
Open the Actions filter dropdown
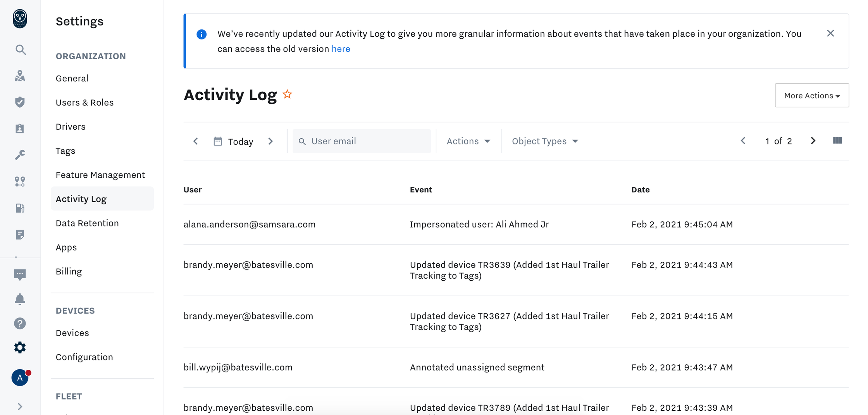coord(468,141)
